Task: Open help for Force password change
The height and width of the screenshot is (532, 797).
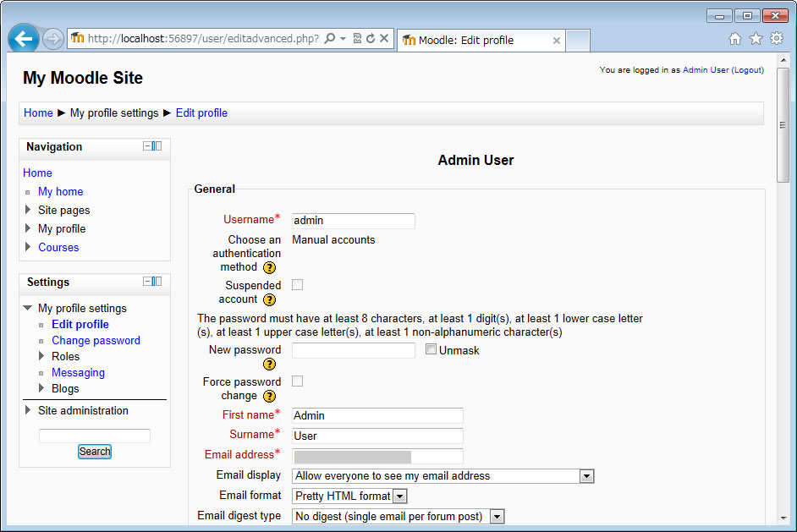Action: [269, 396]
